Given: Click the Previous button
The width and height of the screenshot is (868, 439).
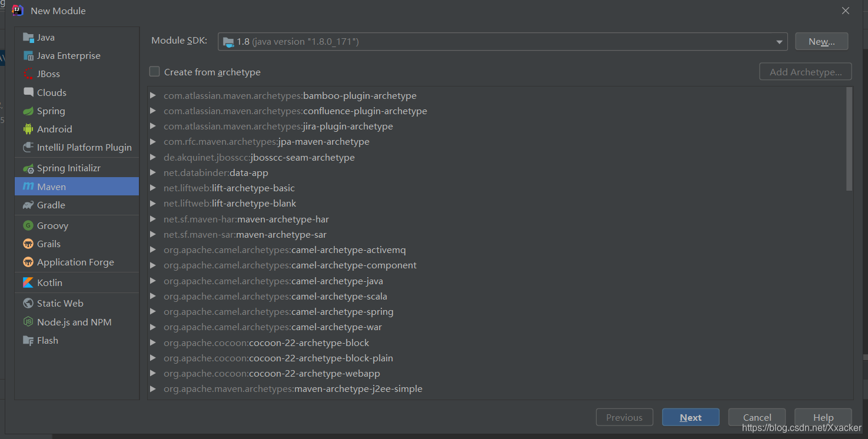Looking at the screenshot, I should 624,417.
